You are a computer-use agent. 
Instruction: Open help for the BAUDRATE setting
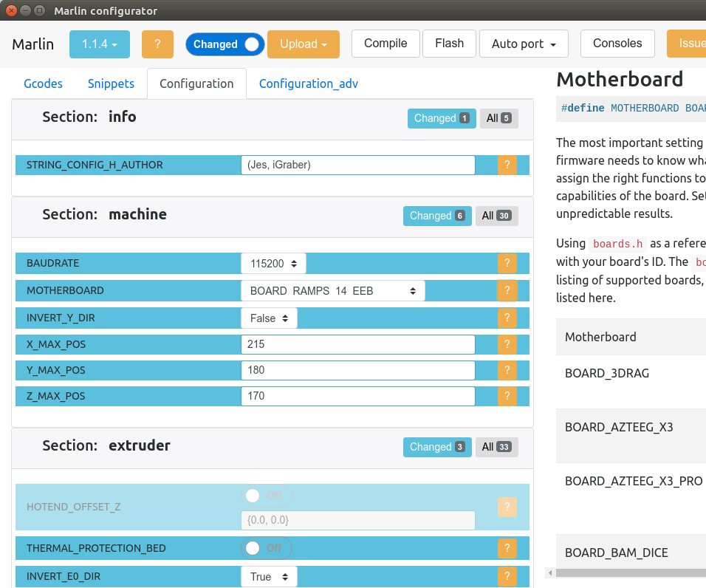[x=507, y=263]
